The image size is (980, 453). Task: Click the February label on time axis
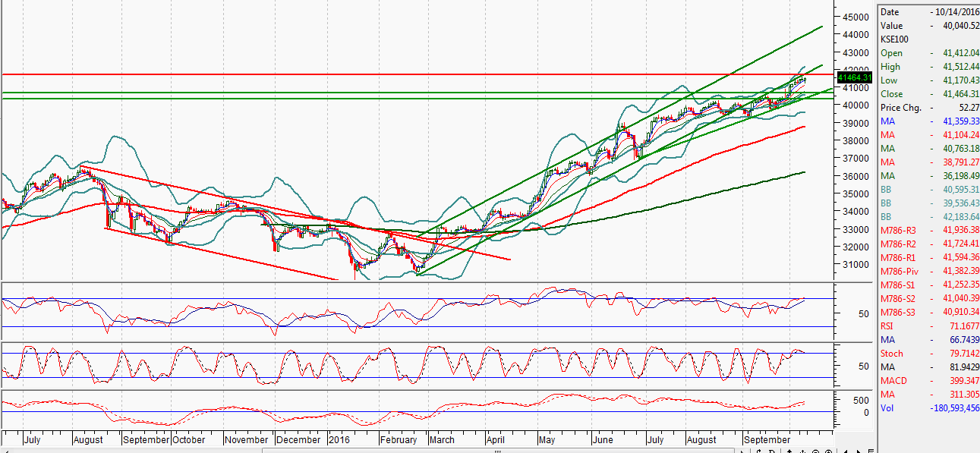(x=398, y=439)
